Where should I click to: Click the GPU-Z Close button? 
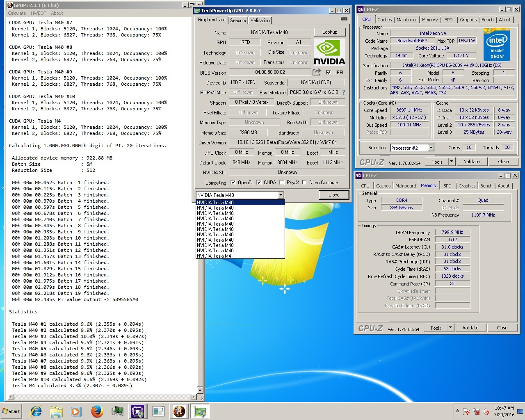click(x=334, y=195)
